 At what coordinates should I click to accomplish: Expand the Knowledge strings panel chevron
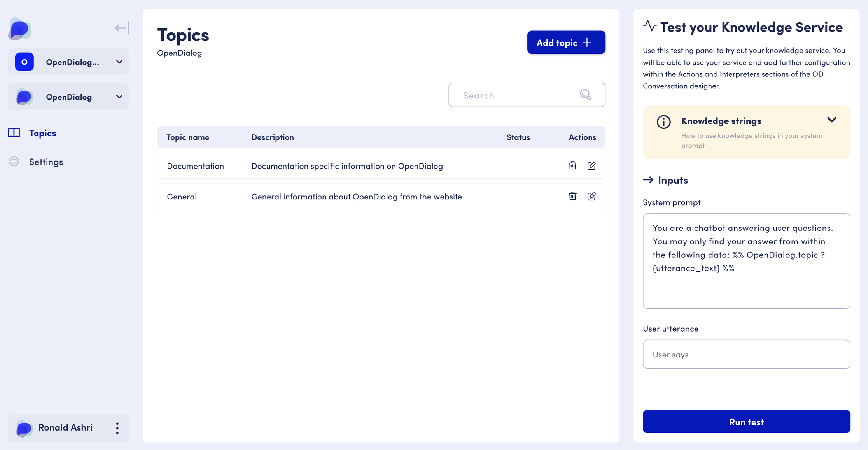832,120
